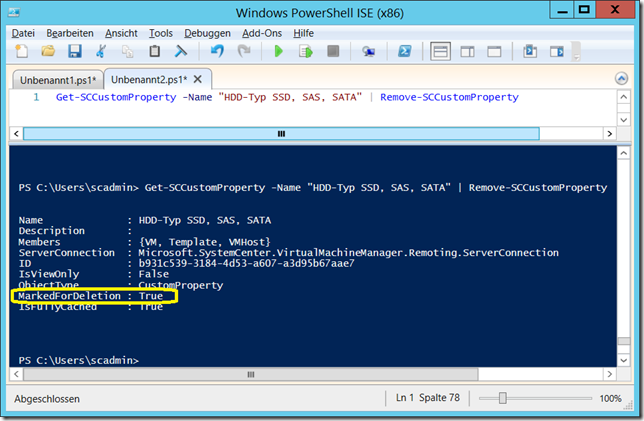Open the Tools menu
The image size is (644, 421).
[x=161, y=33]
